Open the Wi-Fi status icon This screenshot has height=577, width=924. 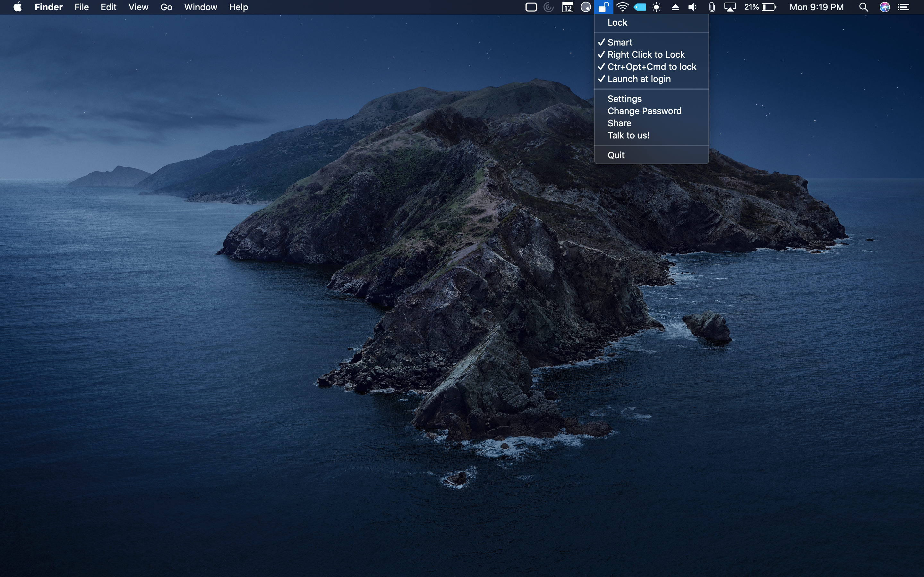pos(622,7)
